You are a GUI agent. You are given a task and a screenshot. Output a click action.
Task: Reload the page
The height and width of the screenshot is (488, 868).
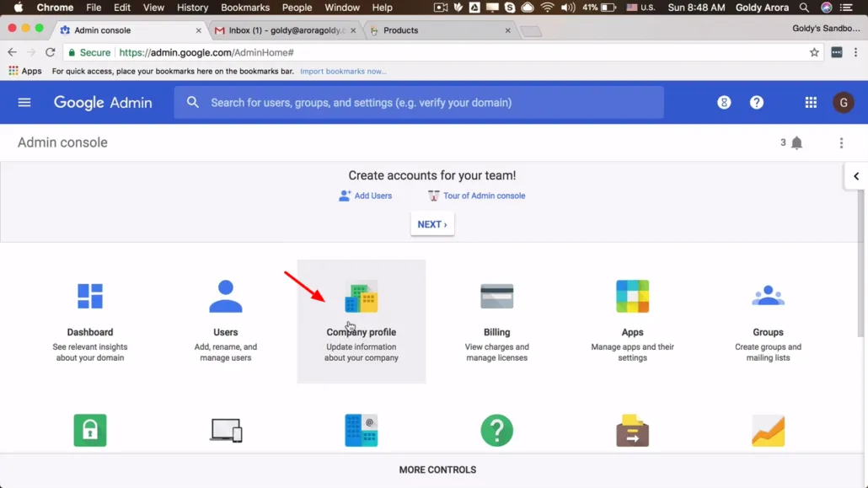coord(50,52)
